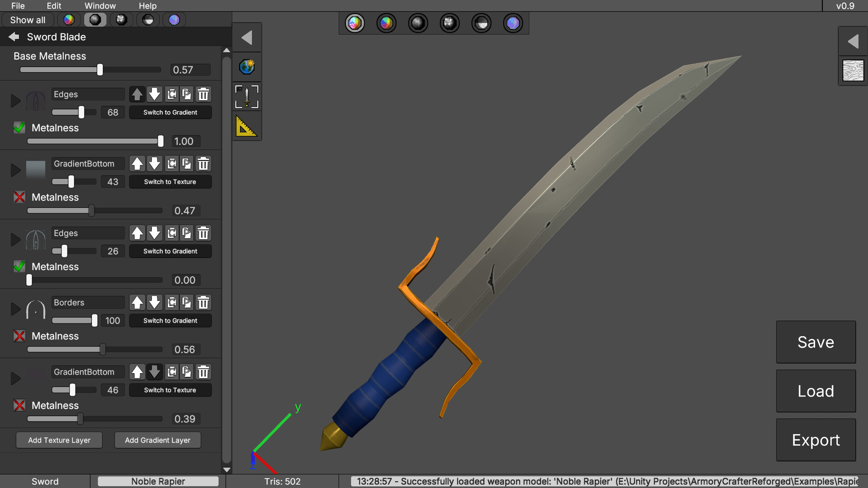Delete the Borders layer with trash icon
868x488 pixels.
click(x=203, y=302)
